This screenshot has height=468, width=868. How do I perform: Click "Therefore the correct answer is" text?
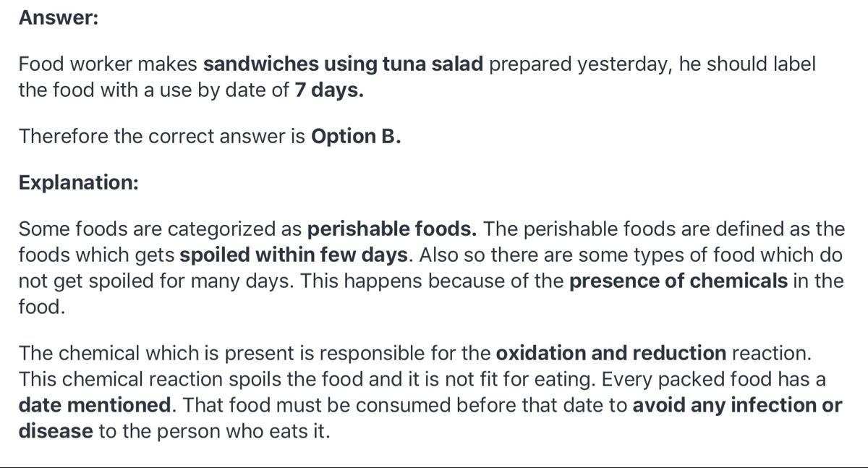162,137
